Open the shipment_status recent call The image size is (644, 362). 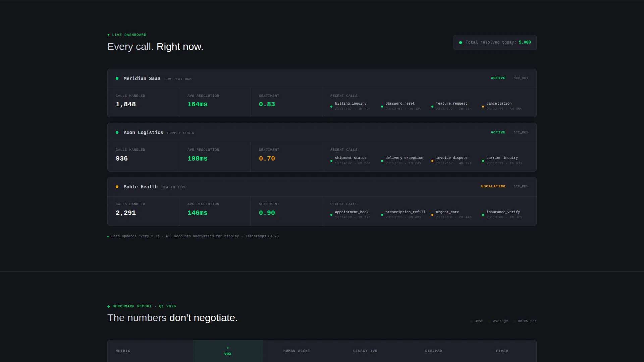(x=351, y=160)
